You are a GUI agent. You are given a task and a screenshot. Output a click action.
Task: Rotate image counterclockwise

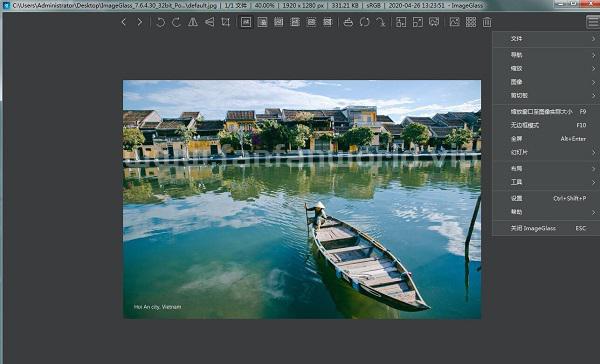pos(160,22)
